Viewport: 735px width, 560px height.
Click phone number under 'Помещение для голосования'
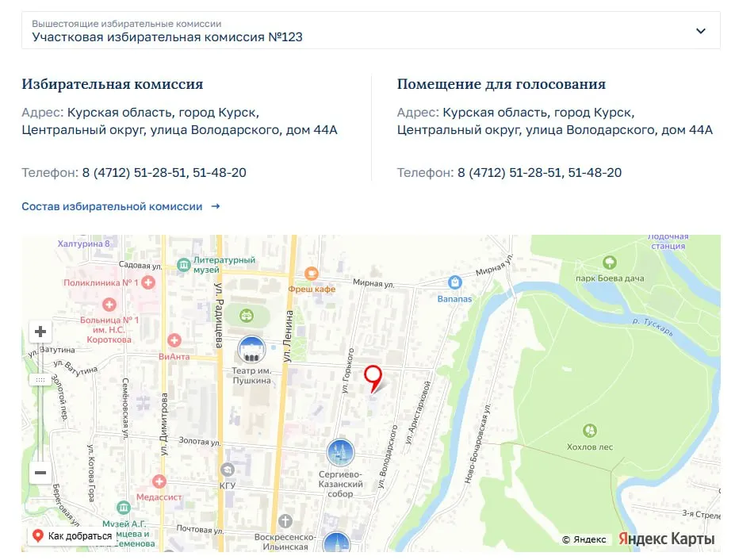(x=539, y=173)
